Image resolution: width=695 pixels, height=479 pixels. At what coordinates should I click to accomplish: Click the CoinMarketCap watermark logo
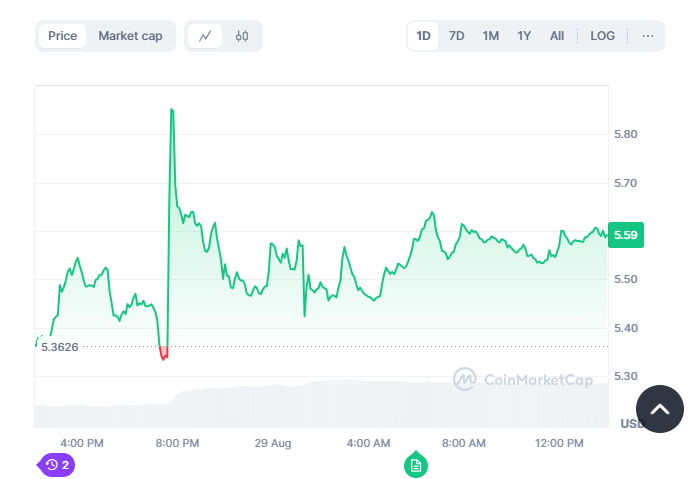pyautogui.click(x=522, y=379)
